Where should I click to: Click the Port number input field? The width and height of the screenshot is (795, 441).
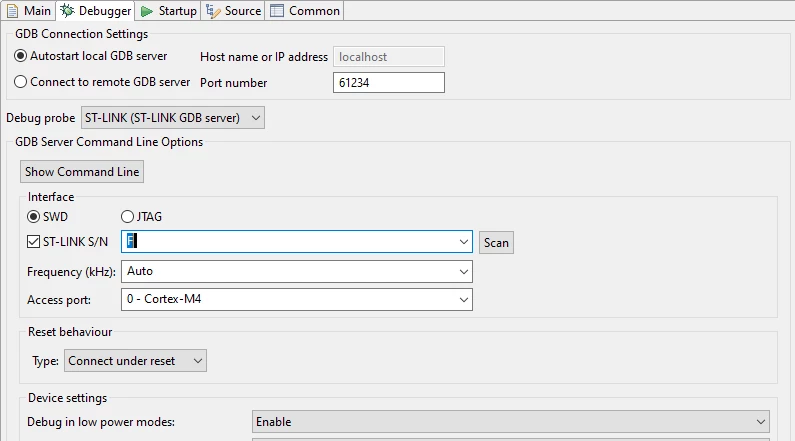pos(389,83)
